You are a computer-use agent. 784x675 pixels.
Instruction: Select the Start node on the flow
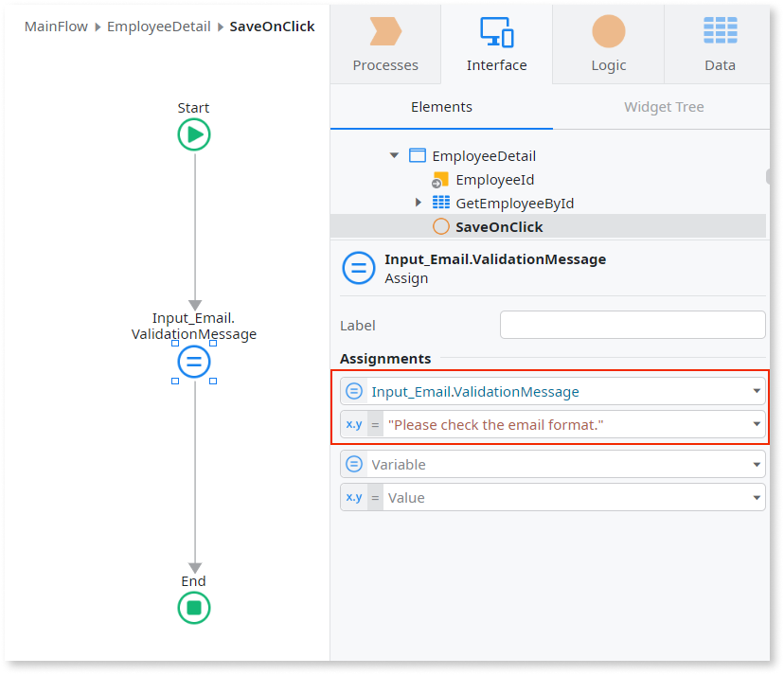coord(193,134)
